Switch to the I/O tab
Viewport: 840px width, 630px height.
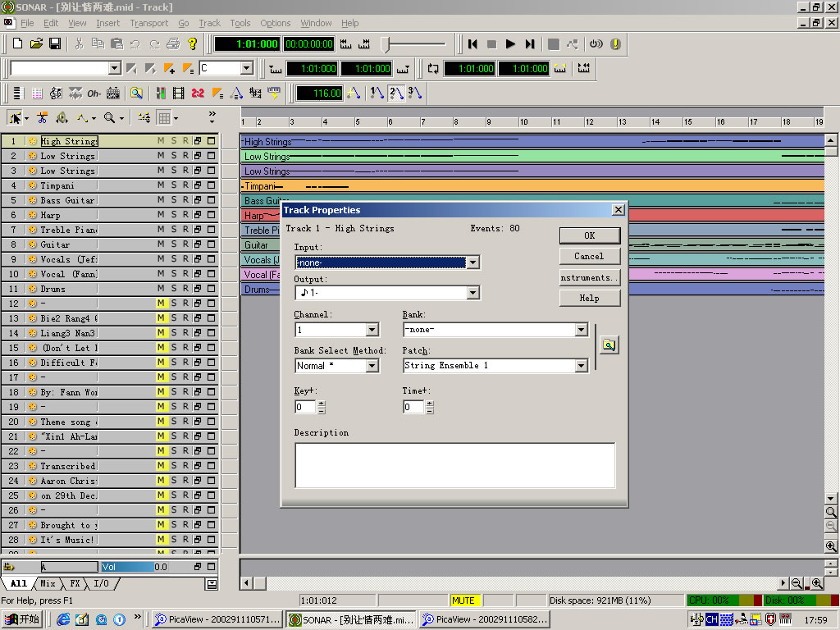coord(101,583)
